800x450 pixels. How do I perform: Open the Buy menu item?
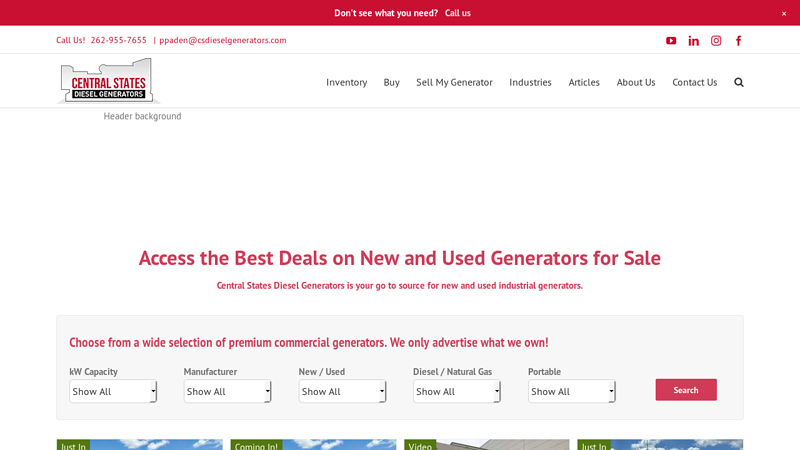(391, 82)
